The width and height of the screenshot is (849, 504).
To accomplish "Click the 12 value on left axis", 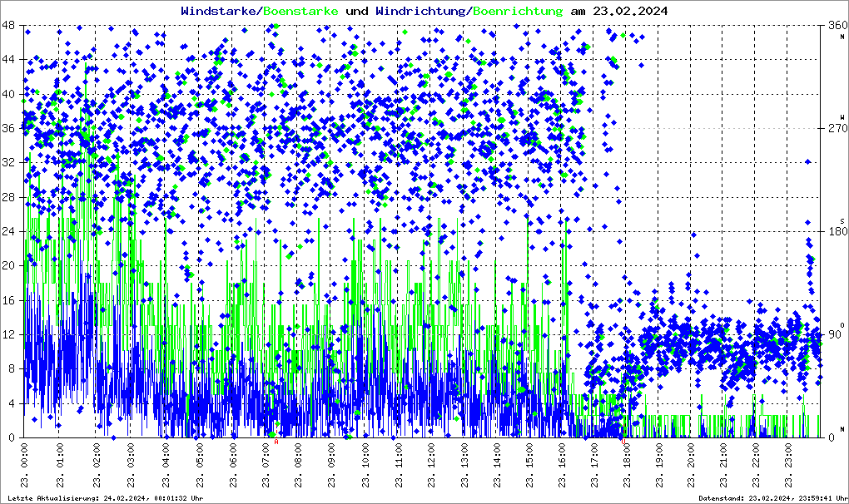I will (10, 335).
